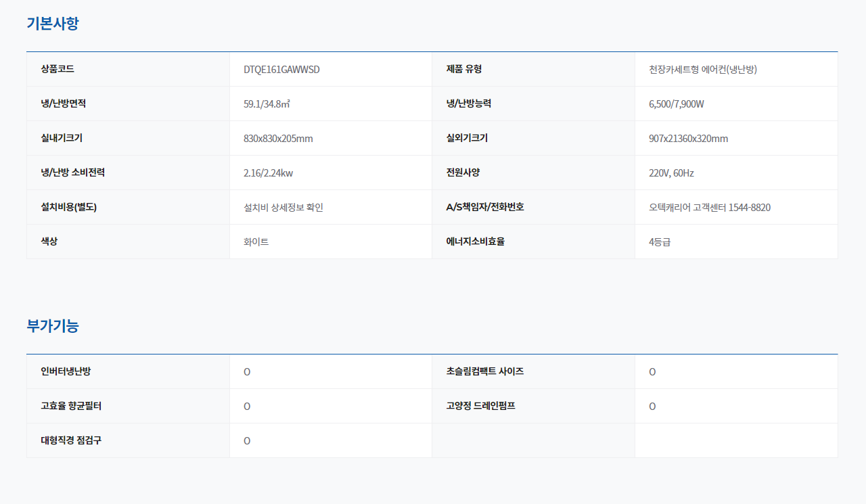Select the 고효율 항균필터 feature label
Image resolution: width=866 pixels, height=504 pixels.
(71, 406)
